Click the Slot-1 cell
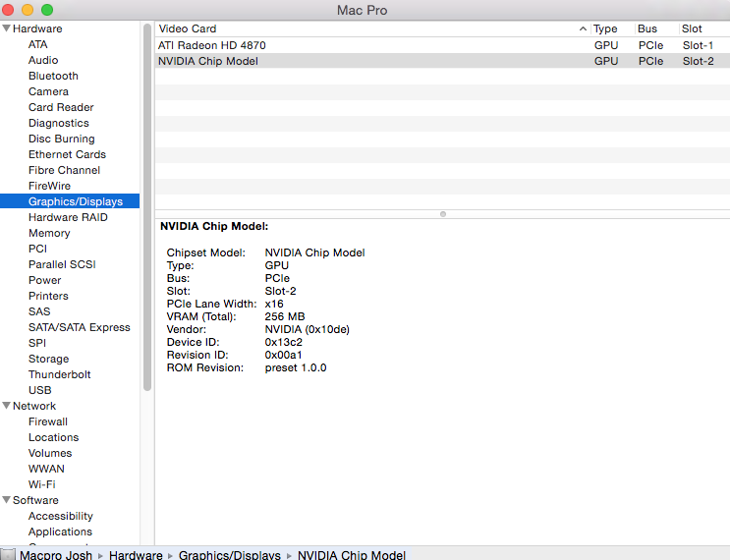730x560 pixels. pos(698,45)
